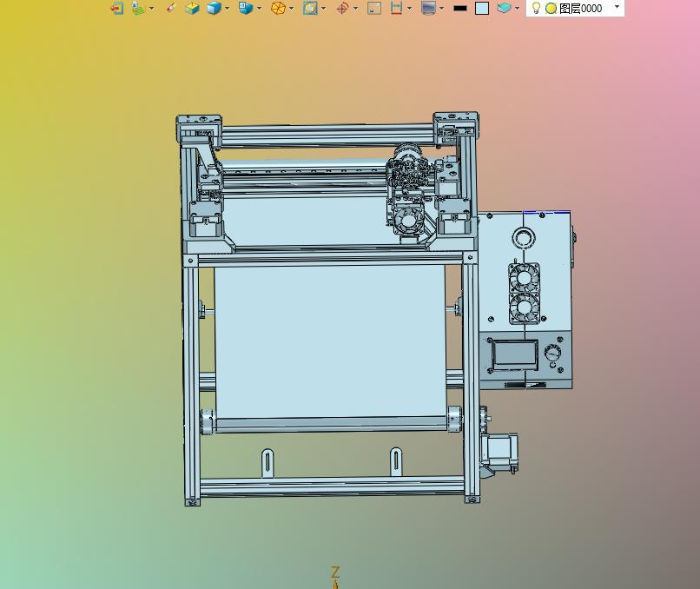The height and width of the screenshot is (589, 700).
Task: Click the black line color swatch
Action: 459,8
